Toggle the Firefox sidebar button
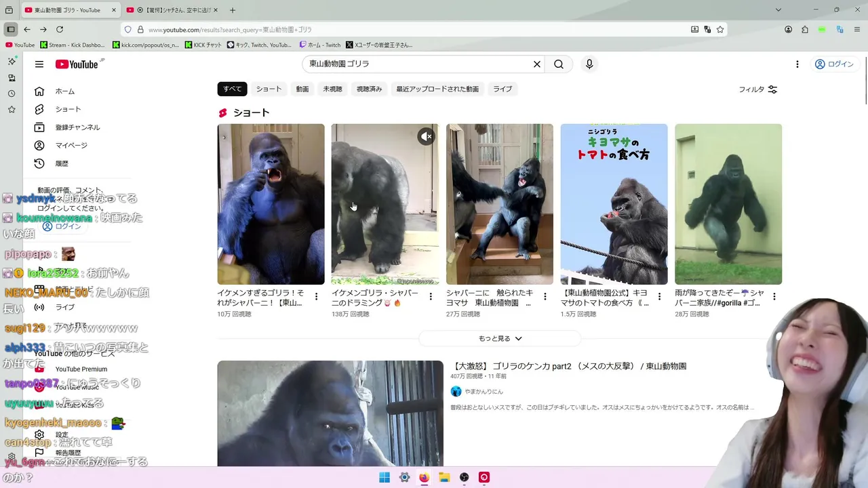The height and width of the screenshot is (488, 868). pos(11,30)
